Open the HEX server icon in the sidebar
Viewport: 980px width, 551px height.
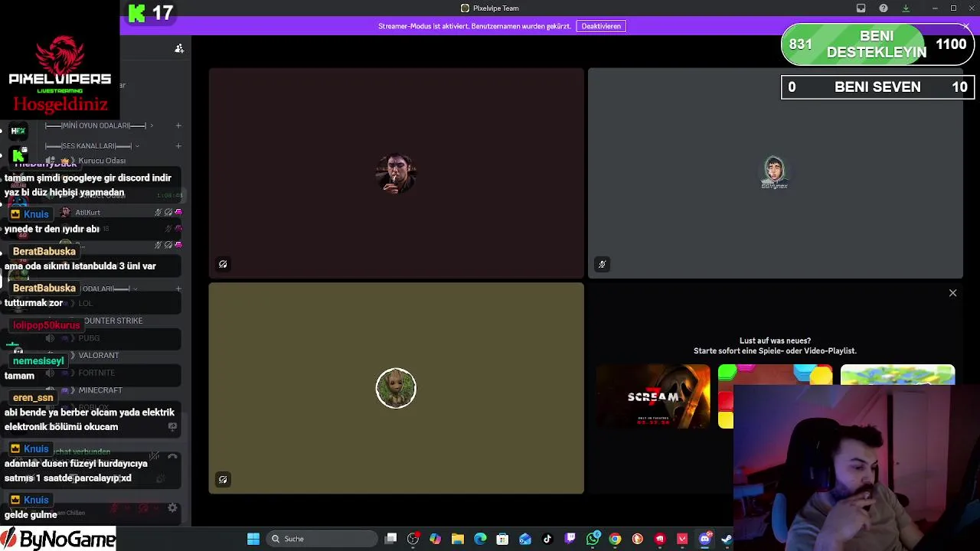[18, 131]
